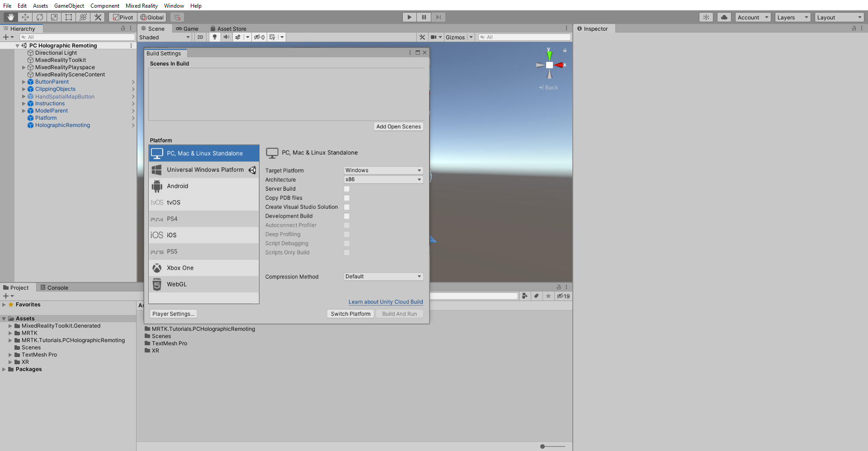The width and height of the screenshot is (868, 451).
Task: Switch to the Console tab
Action: pyautogui.click(x=54, y=287)
